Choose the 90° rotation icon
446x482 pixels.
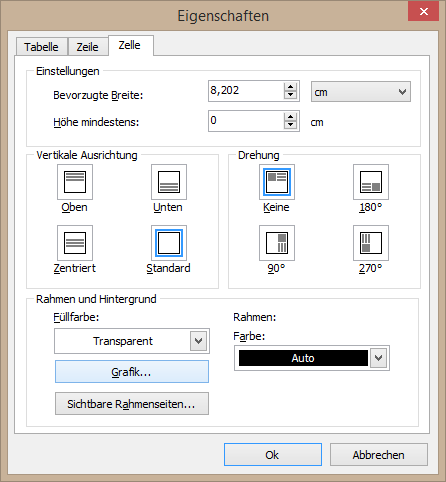point(277,243)
